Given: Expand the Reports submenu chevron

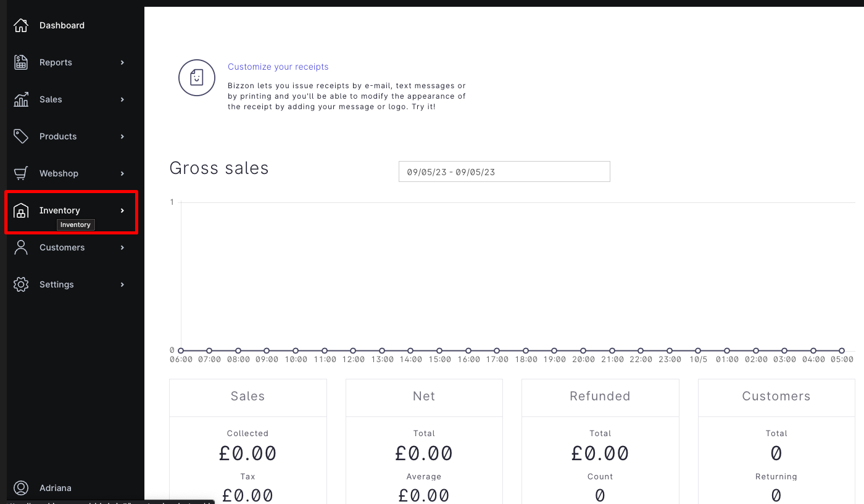Looking at the screenshot, I should [x=122, y=62].
